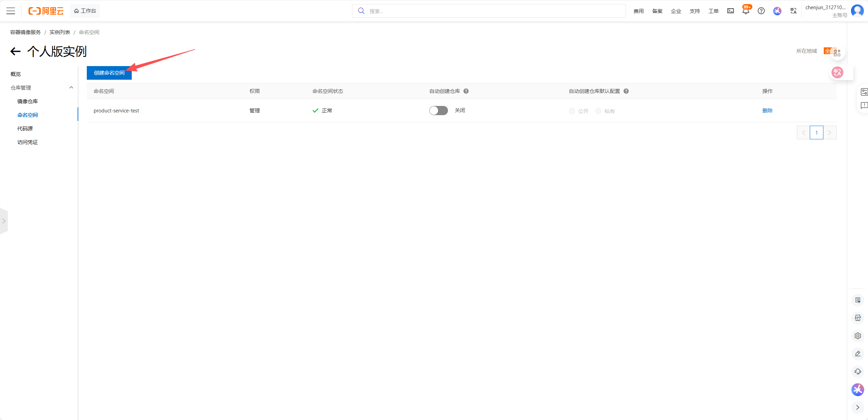Collapse the 仓库管理 sidebar section
868x420 pixels.
pos(71,88)
